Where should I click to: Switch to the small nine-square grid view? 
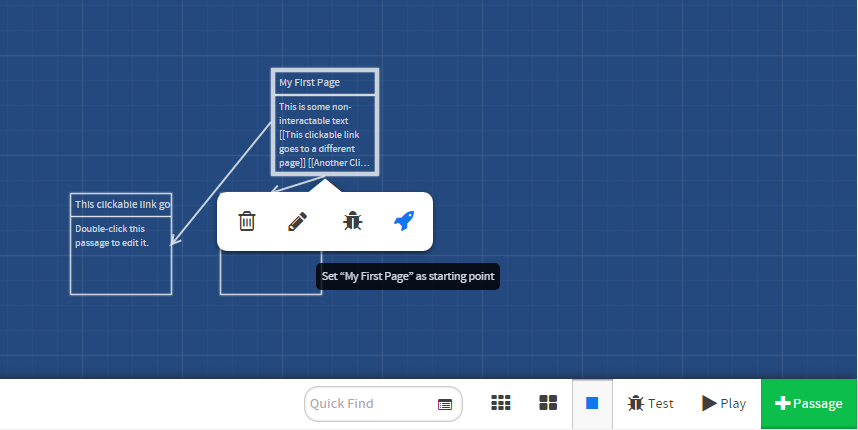501,403
